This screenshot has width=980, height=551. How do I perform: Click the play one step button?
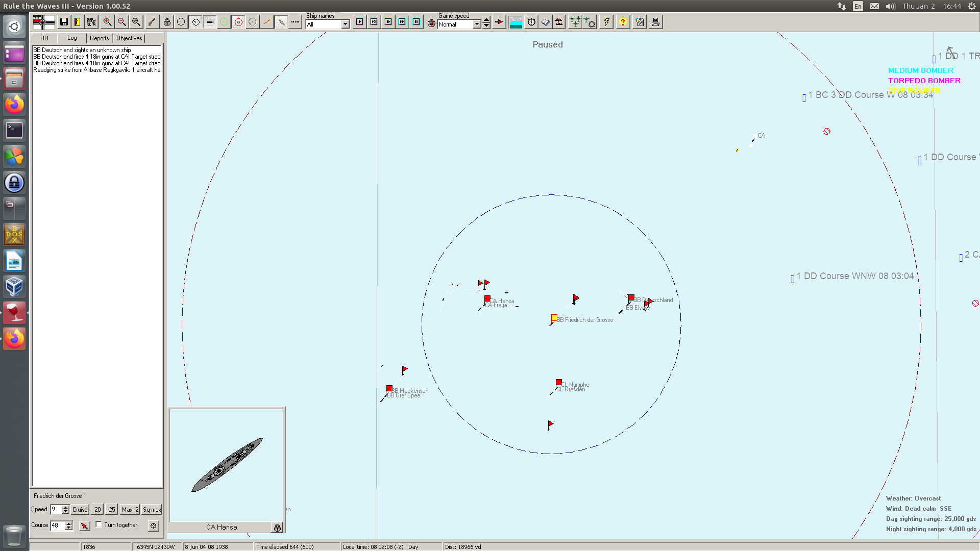point(360,22)
